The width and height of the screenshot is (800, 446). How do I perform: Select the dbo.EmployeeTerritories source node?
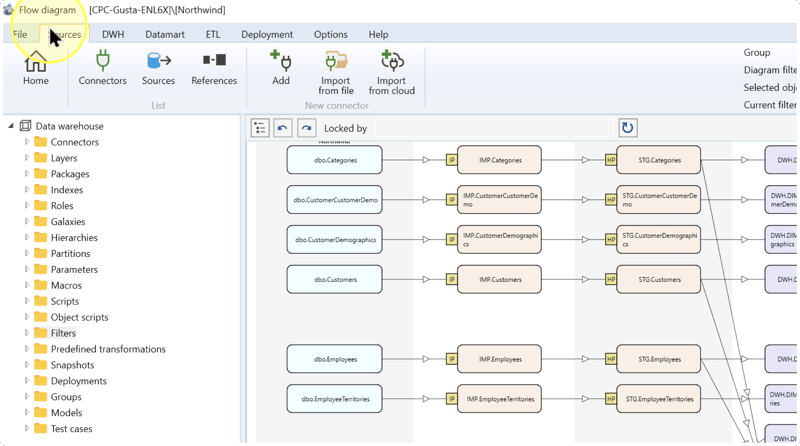pos(334,399)
